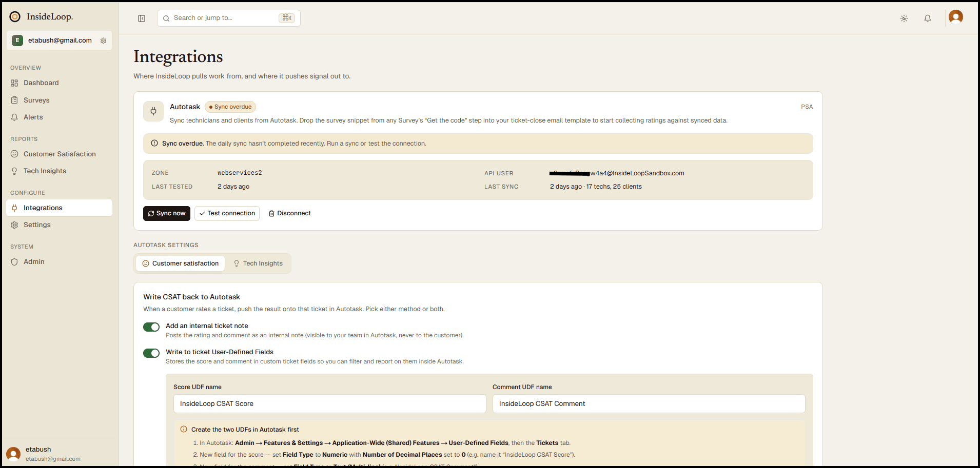Go to Surveys in the sidebar

pyautogui.click(x=59, y=100)
